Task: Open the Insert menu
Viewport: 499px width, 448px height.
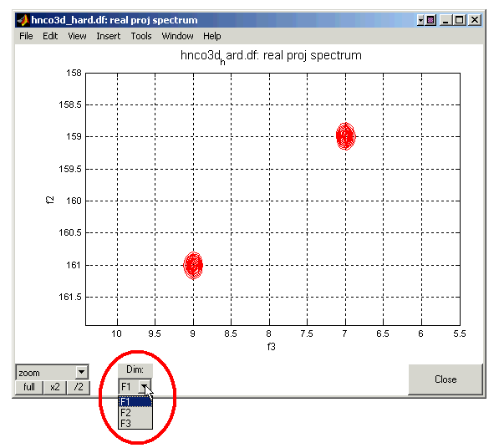Action: [x=108, y=36]
